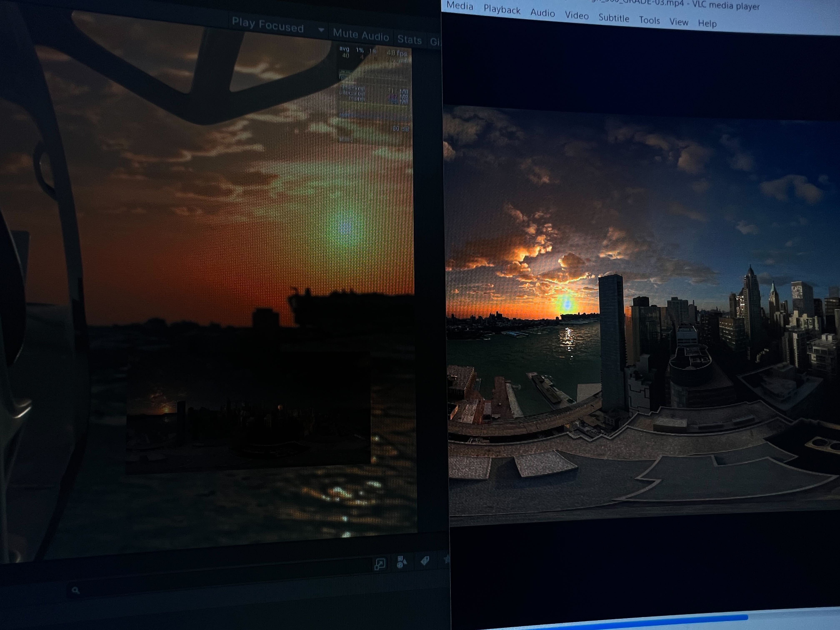Open the VLC Media menu

pos(460,6)
